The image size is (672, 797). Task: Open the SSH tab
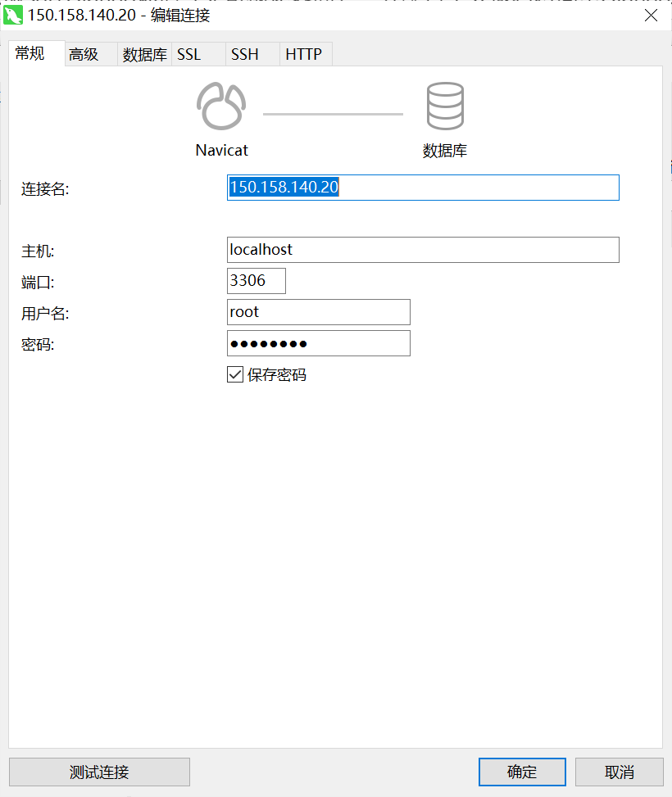(x=252, y=54)
